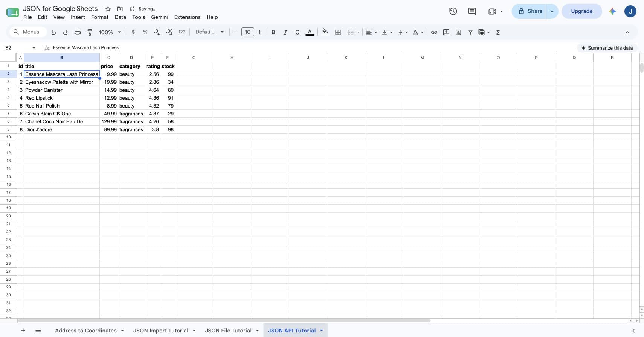Click the Upgrade button
This screenshot has width=644, height=337.
tap(582, 11)
